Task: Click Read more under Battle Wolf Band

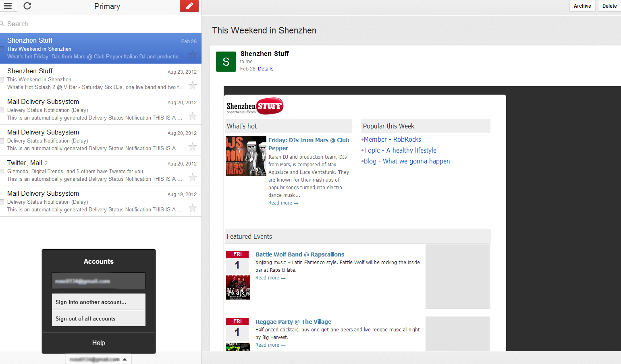Action: click(x=270, y=278)
